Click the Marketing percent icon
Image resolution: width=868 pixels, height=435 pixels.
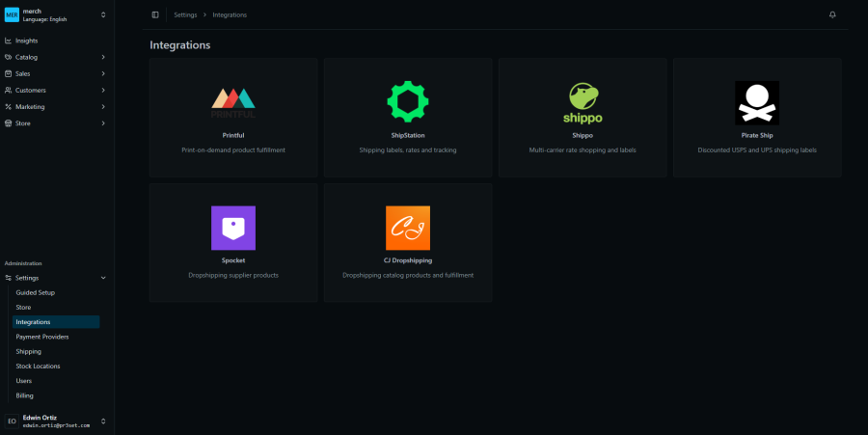pyautogui.click(x=8, y=107)
